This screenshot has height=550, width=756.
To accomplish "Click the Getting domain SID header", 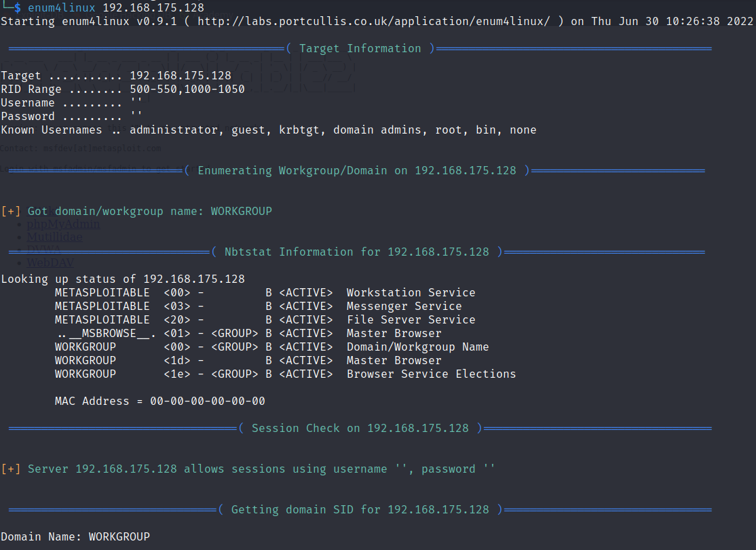I will pos(360,509).
